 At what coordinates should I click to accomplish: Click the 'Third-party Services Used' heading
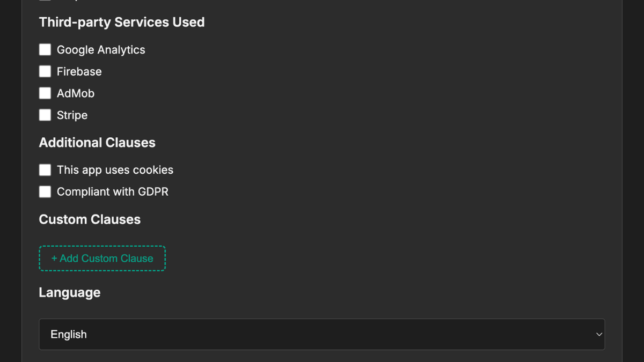(122, 22)
